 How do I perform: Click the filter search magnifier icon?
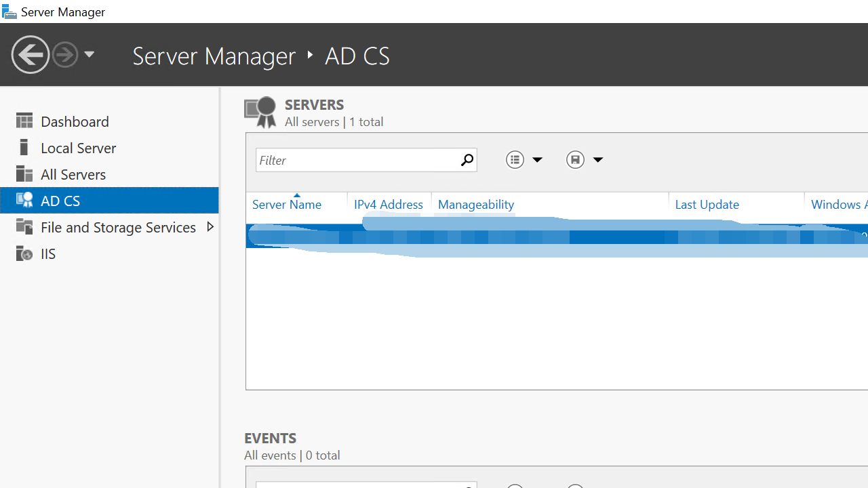click(467, 160)
